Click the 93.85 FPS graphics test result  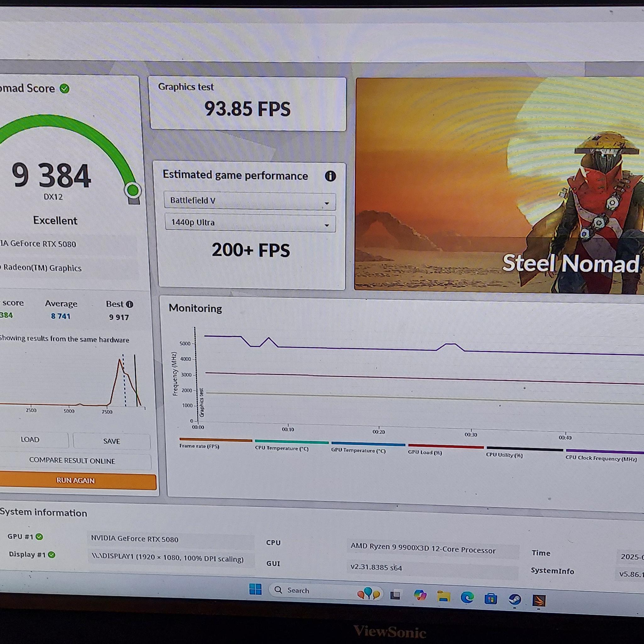[247, 109]
